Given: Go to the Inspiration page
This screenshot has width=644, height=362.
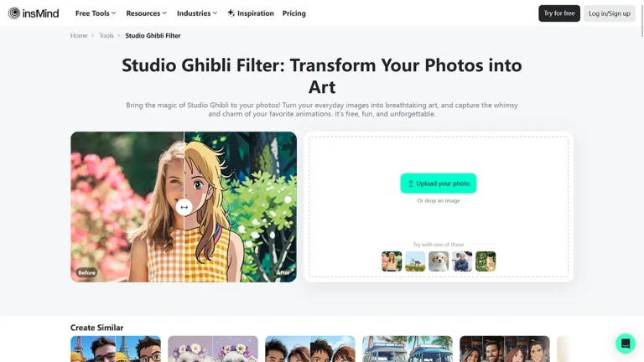Looking at the screenshot, I should point(251,13).
